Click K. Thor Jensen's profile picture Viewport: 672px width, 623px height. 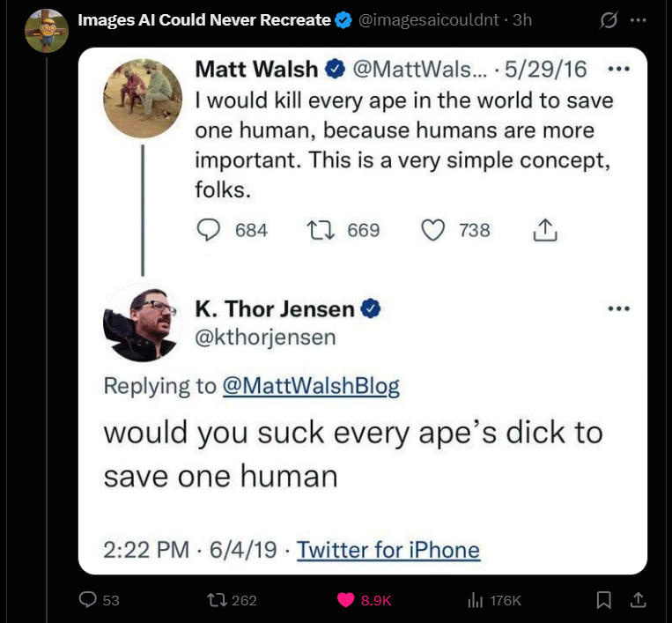point(143,323)
